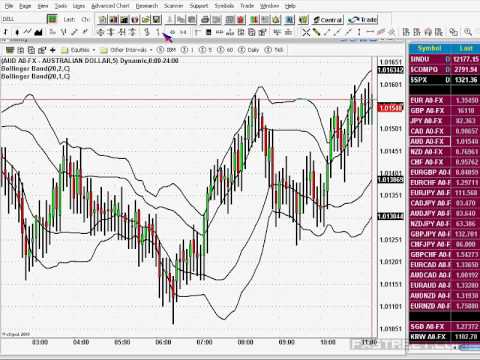Image resolution: width=480 pixels, height=360 pixels.
Task: Click the crosshair plus icon in chart toolbar
Action: tap(52, 50)
